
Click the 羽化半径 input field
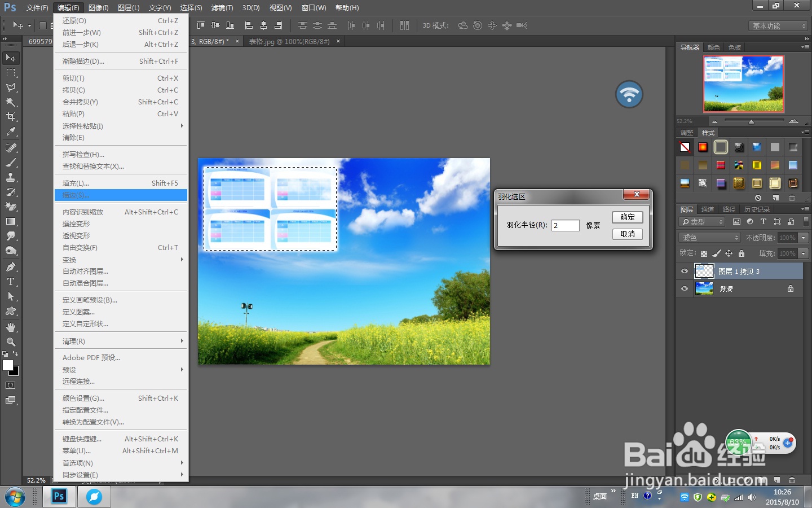[566, 225]
